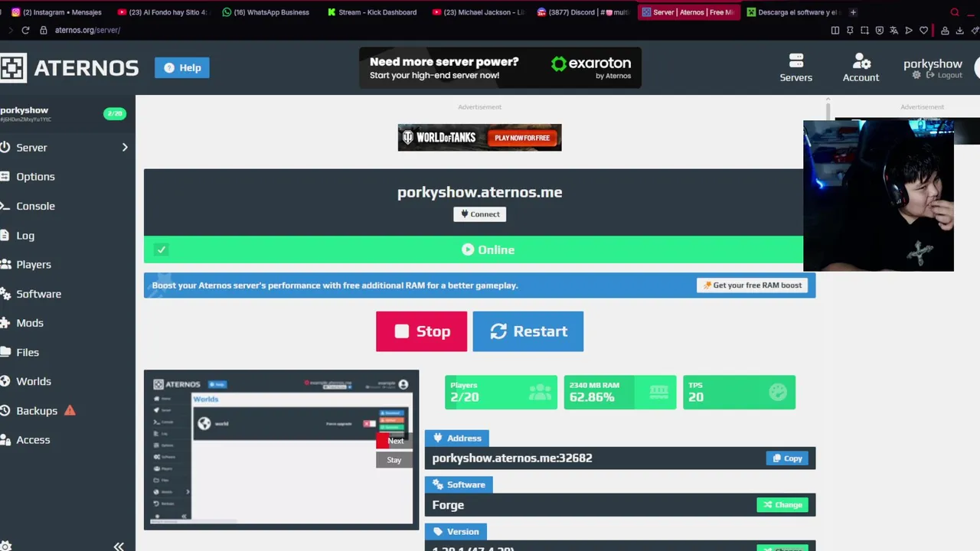Screen dimensions: 980x551
Task: Open the Backups page
Action: (37, 411)
